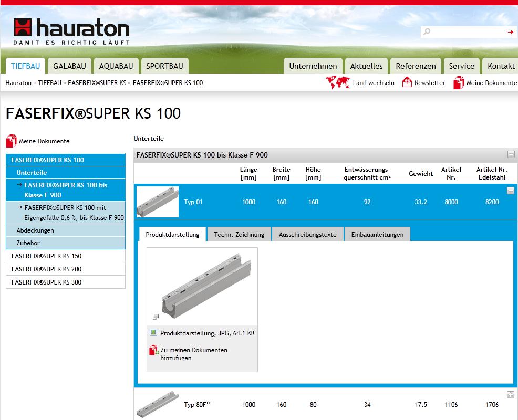Image resolution: width=518 pixels, height=420 pixels.
Task: Click the Land wechseln link
Action: pos(374,83)
